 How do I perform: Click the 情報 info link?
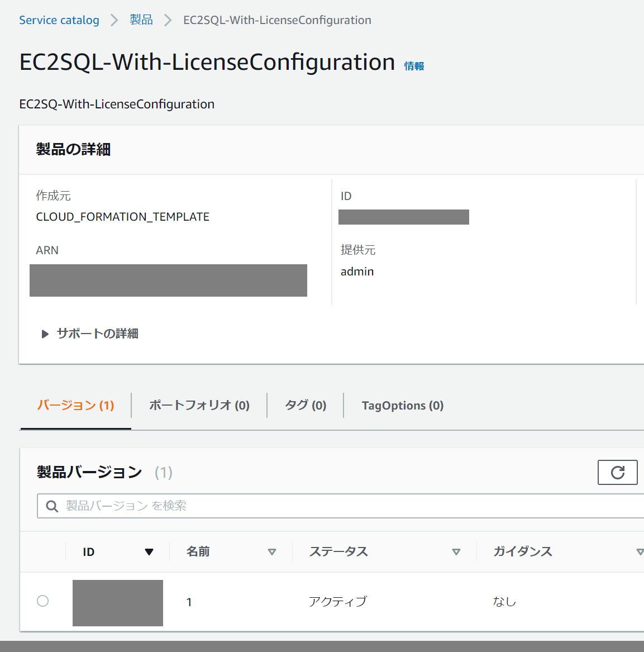[414, 66]
